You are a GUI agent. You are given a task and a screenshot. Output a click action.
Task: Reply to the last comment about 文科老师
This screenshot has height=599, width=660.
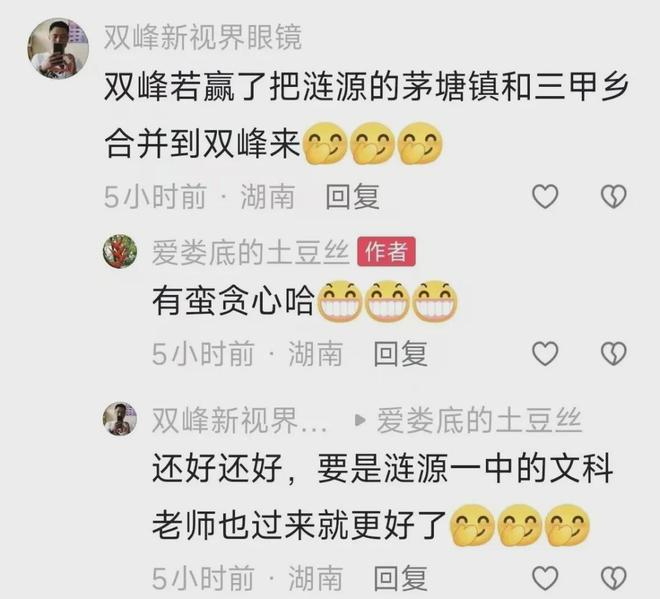click(401, 578)
